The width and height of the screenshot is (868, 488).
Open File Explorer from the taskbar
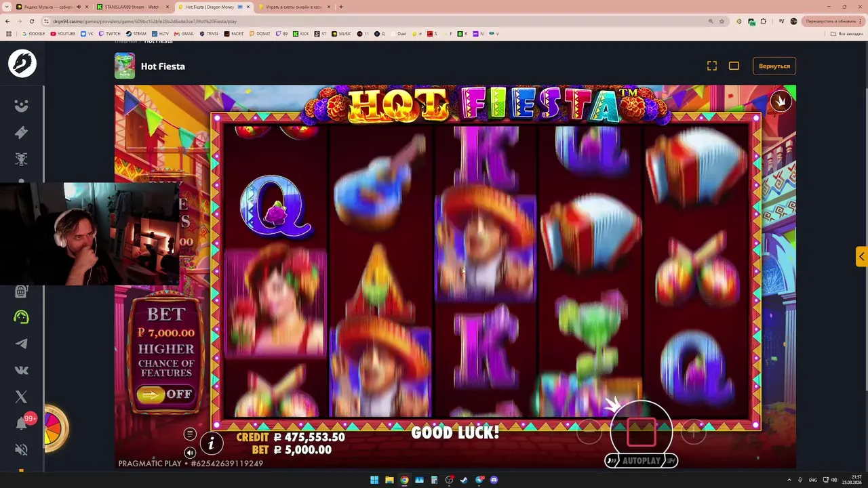coord(389,480)
